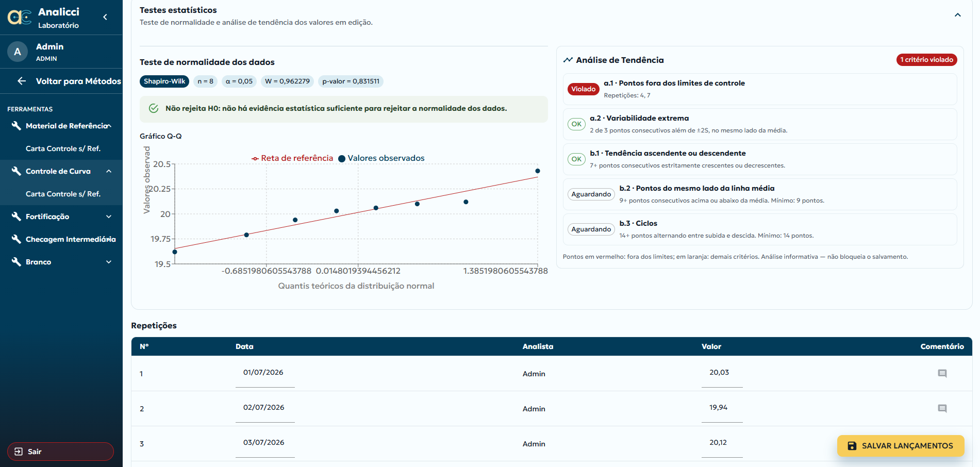
Task: Click the Comentário column header
Action: [942, 346]
